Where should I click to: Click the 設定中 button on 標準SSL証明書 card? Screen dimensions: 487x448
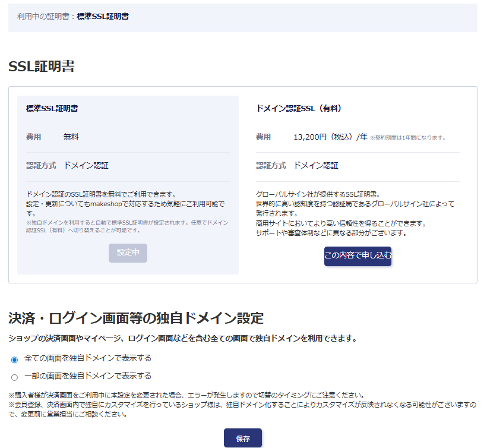[x=127, y=253]
